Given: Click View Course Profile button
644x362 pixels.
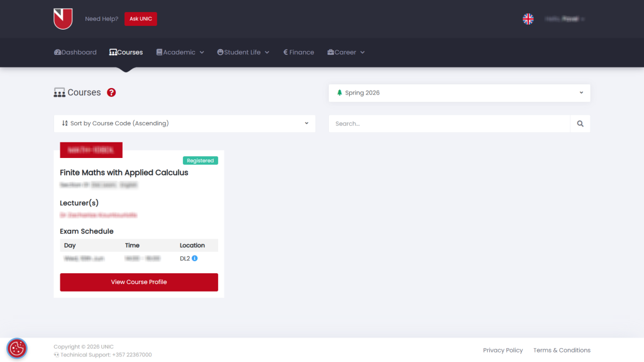Looking at the screenshot, I should click(x=139, y=282).
